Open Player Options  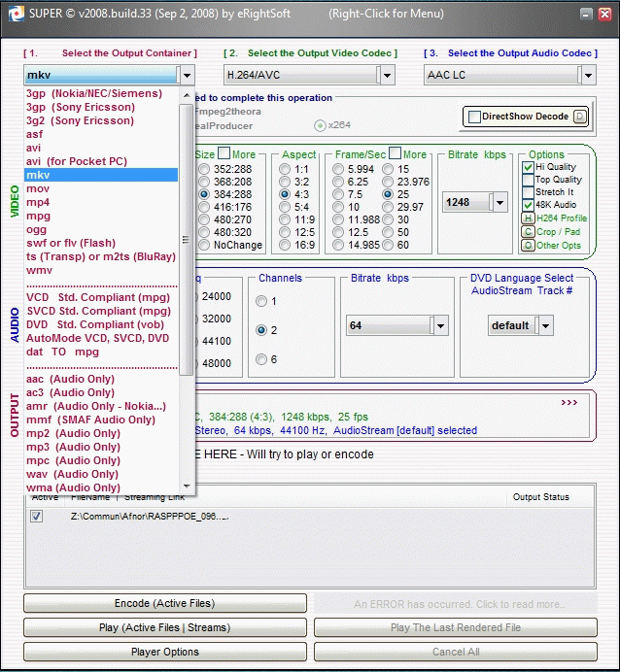165,652
